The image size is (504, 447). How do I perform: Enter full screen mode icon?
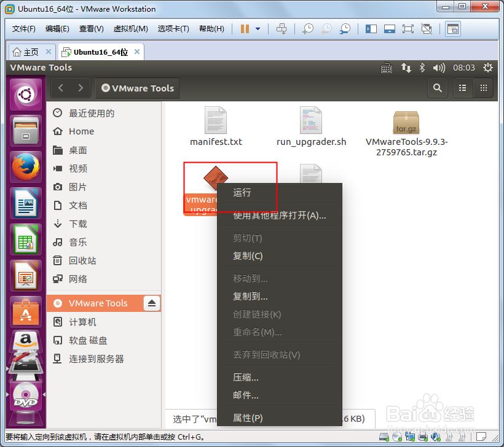pos(408,29)
